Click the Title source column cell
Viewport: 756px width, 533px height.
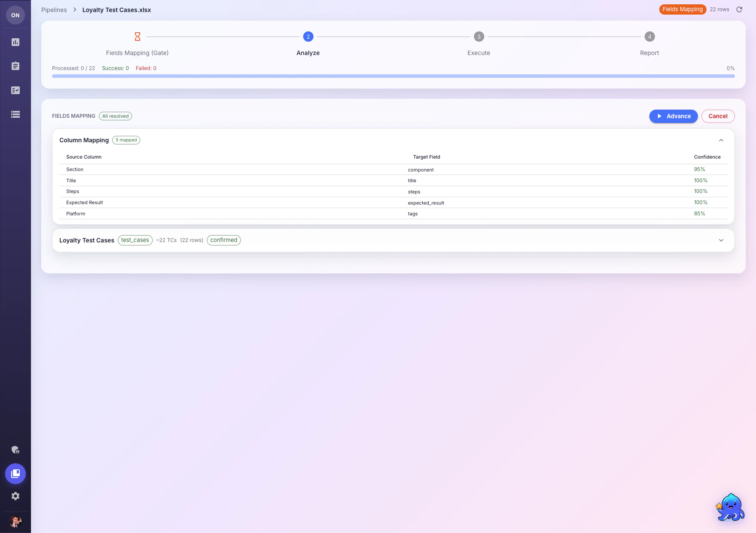click(71, 181)
